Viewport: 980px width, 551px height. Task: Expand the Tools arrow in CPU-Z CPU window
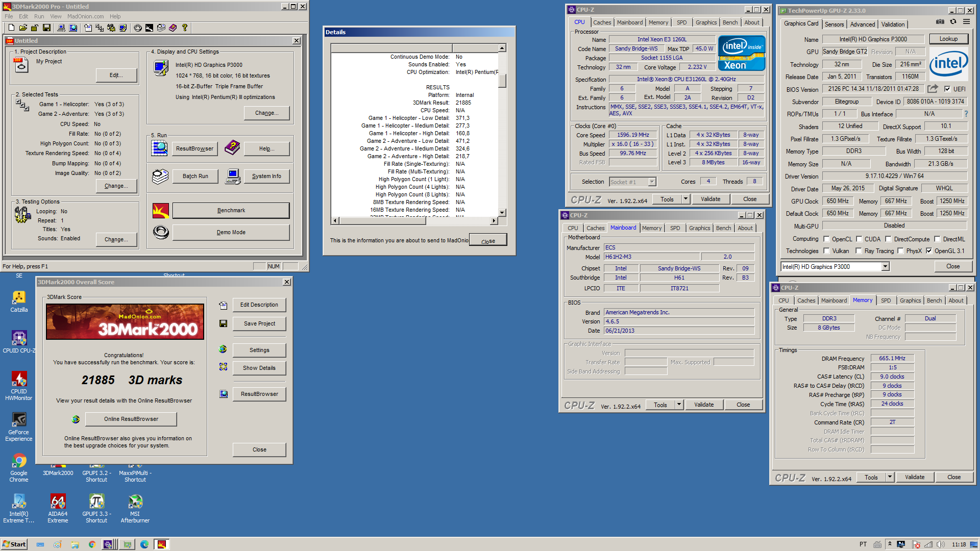point(685,199)
